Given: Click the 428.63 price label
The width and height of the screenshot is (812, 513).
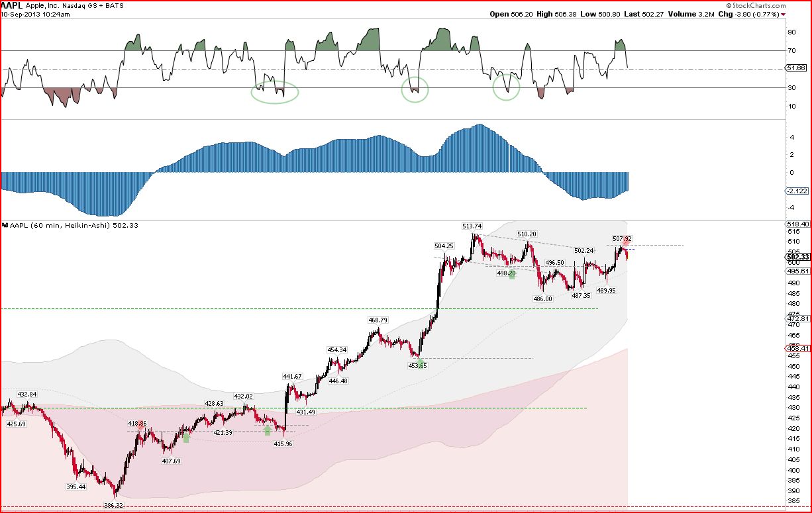Looking at the screenshot, I should tap(215, 403).
